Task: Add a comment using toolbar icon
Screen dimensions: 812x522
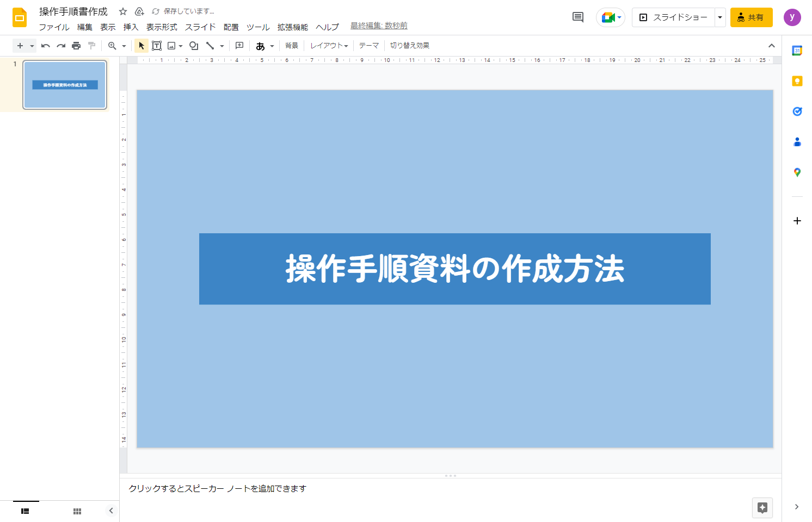Action: pyautogui.click(x=239, y=46)
